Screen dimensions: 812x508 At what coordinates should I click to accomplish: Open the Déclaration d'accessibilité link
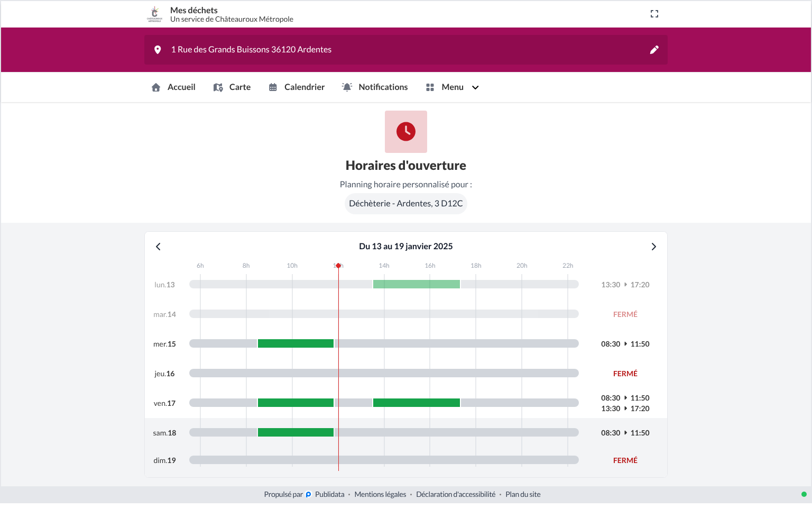tap(456, 495)
